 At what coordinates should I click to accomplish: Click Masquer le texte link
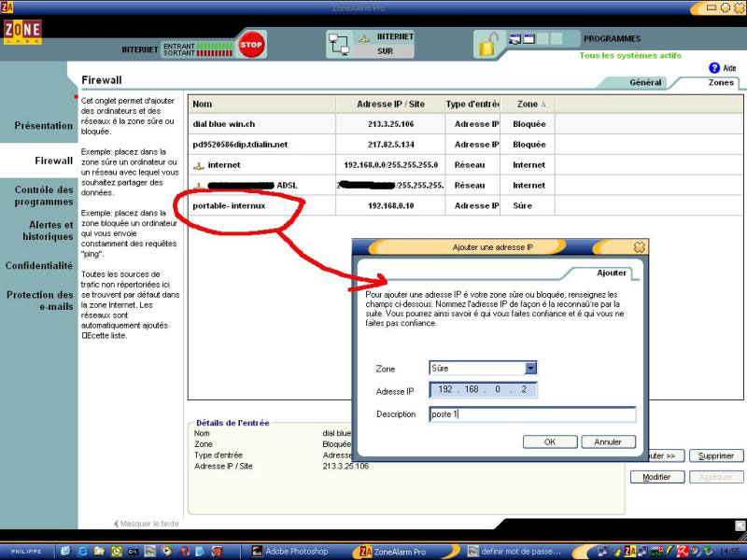149,524
